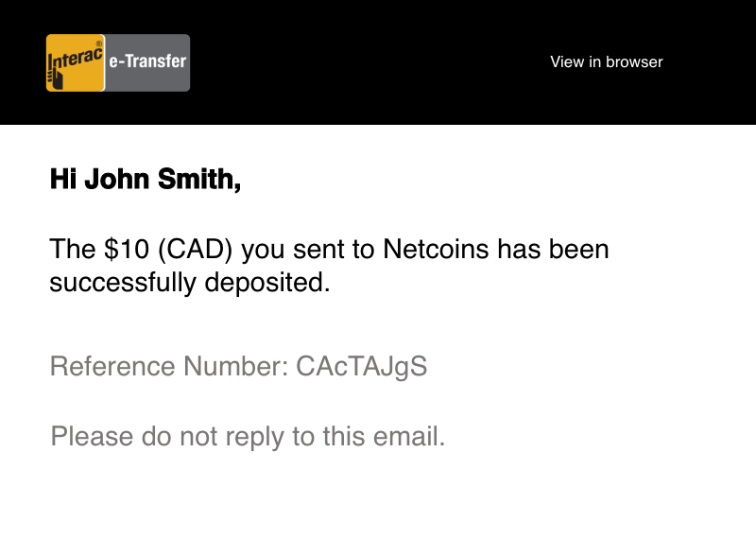Click the empty black header banner center
The height and width of the screenshot is (539, 756).
[378, 62]
